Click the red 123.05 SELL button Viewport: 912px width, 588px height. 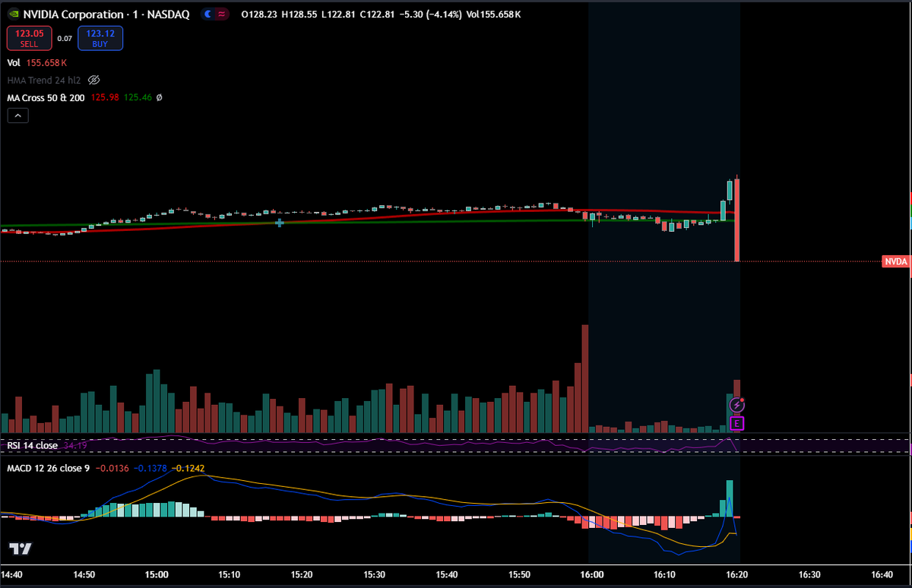tap(30, 38)
